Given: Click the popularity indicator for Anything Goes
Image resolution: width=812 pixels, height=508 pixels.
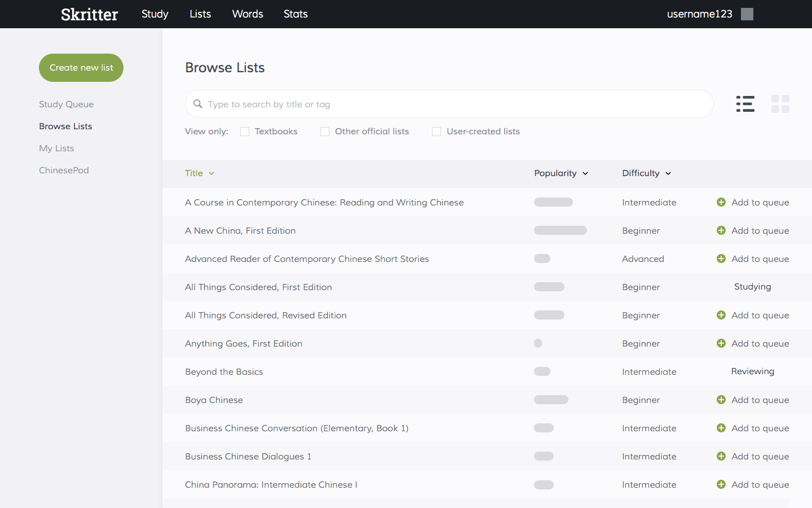Looking at the screenshot, I should (538, 343).
